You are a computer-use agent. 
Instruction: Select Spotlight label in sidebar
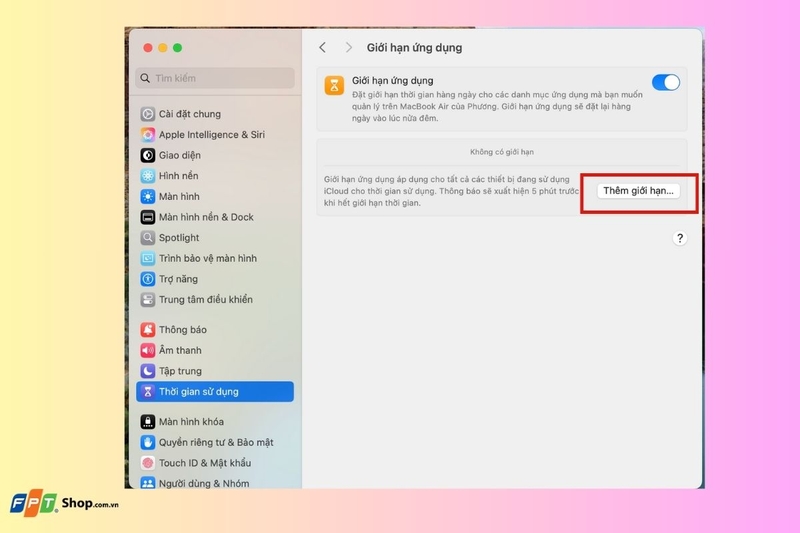(179, 238)
